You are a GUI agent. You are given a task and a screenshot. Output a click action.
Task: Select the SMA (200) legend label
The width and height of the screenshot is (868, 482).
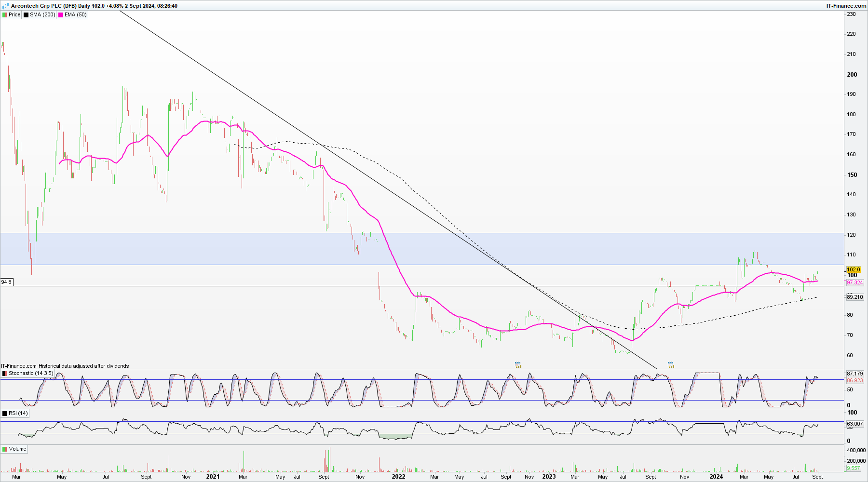(x=42, y=15)
